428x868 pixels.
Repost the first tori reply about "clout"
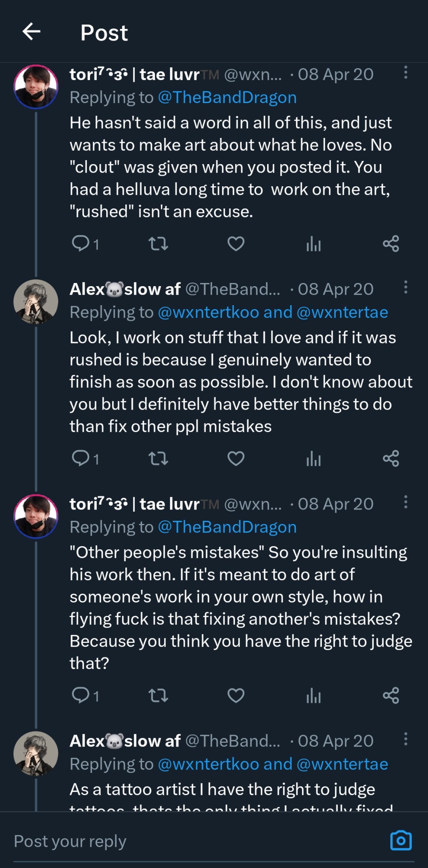click(158, 244)
